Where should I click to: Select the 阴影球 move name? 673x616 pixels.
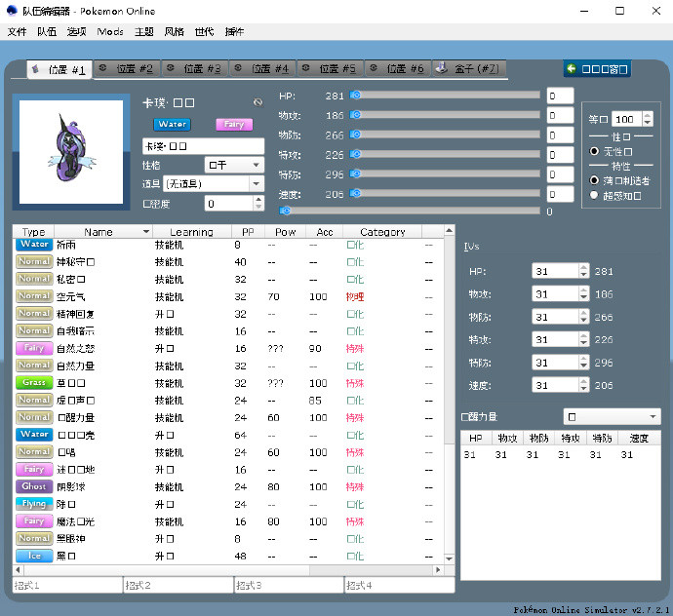pos(71,486)
